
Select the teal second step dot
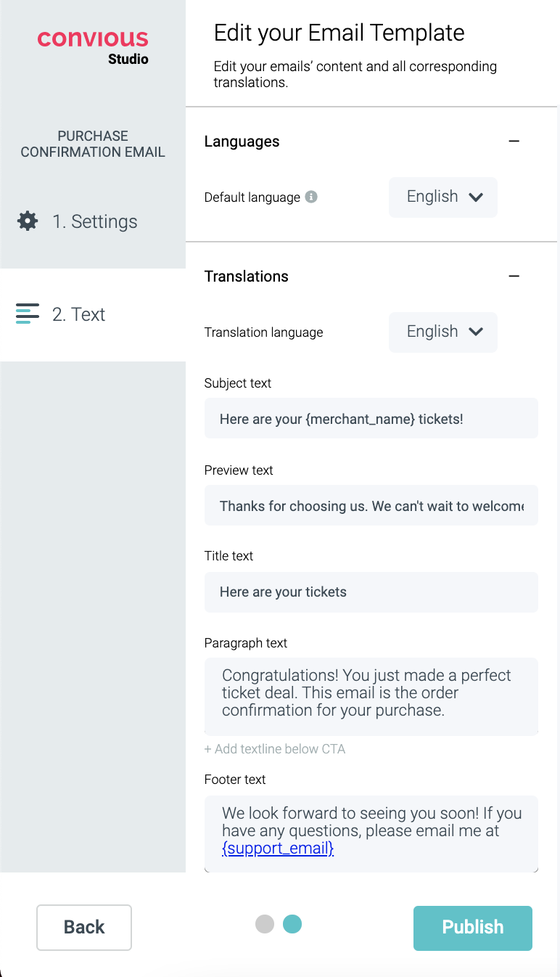(292, 924)
